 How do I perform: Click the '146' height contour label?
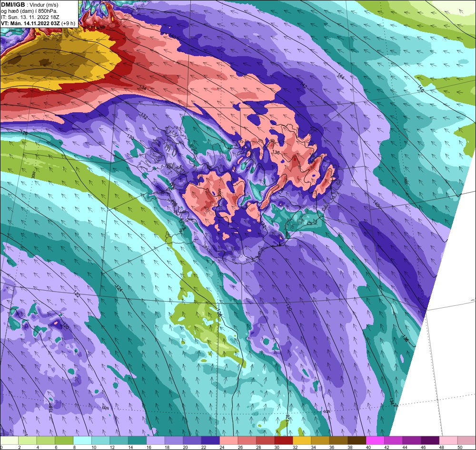coord(420,88)
